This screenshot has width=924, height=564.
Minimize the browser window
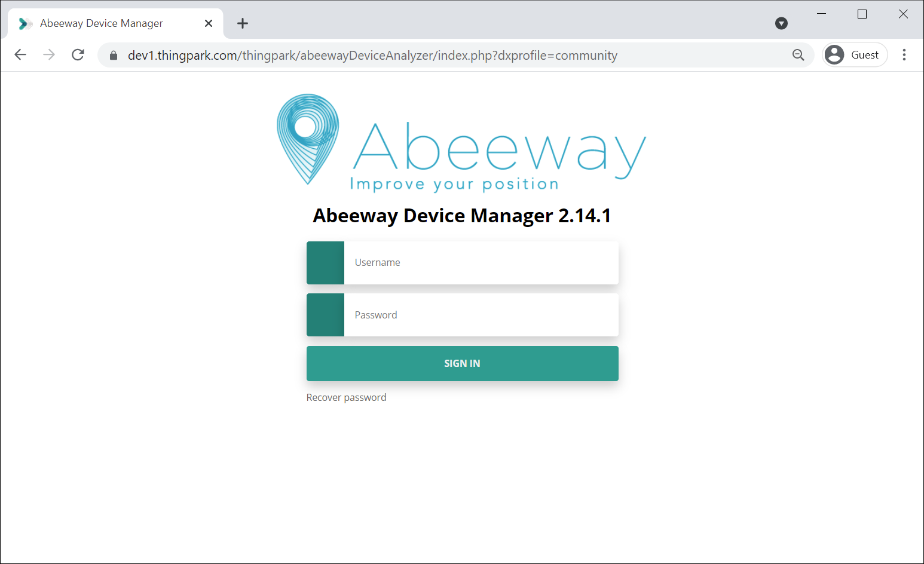click(822, 14)
